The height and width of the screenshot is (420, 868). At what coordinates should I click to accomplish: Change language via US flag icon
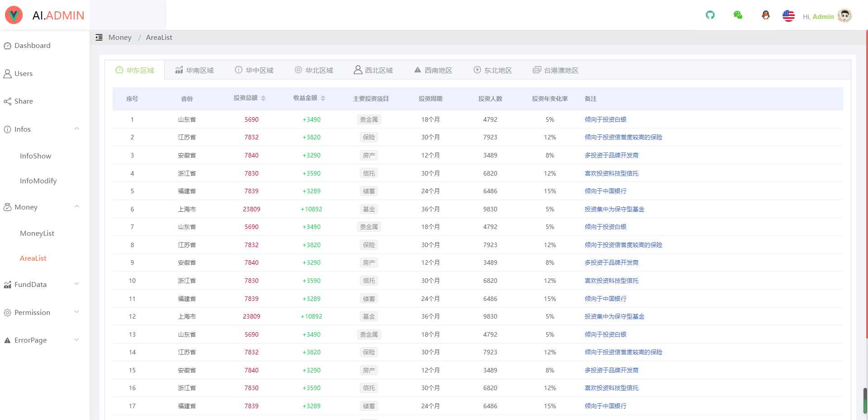tap(788, 15)
